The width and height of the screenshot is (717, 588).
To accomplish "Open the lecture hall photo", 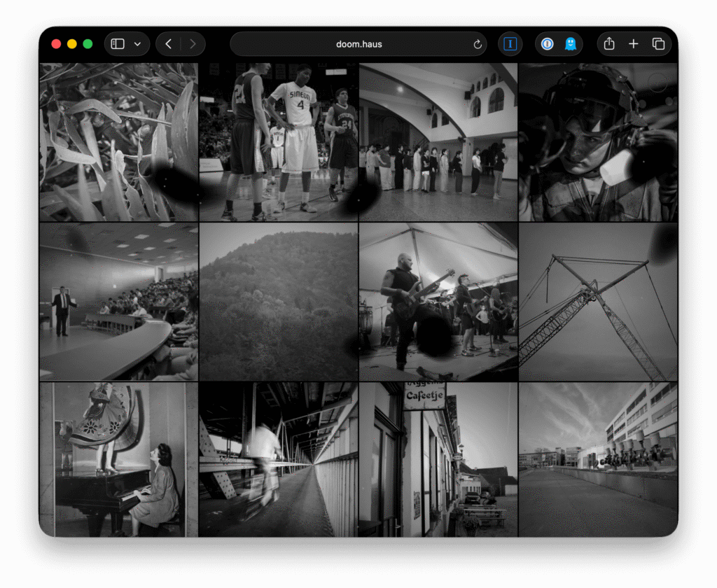I will [x=118, y=302].
